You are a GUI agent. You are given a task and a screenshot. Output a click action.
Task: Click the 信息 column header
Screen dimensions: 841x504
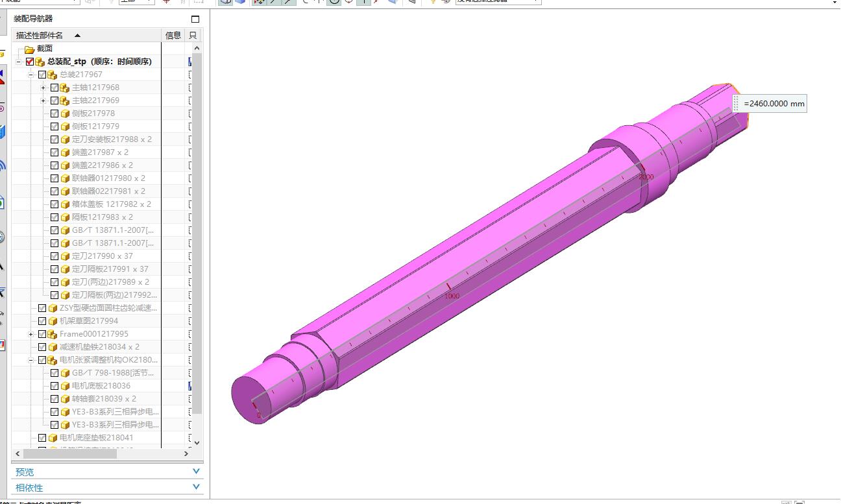[173, 35]
